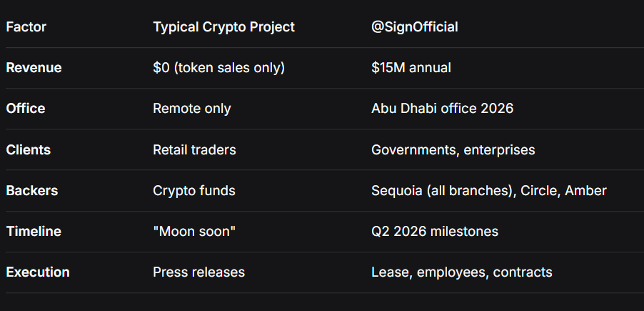Click the Q2 2026 milestones cell

[435, 232]
